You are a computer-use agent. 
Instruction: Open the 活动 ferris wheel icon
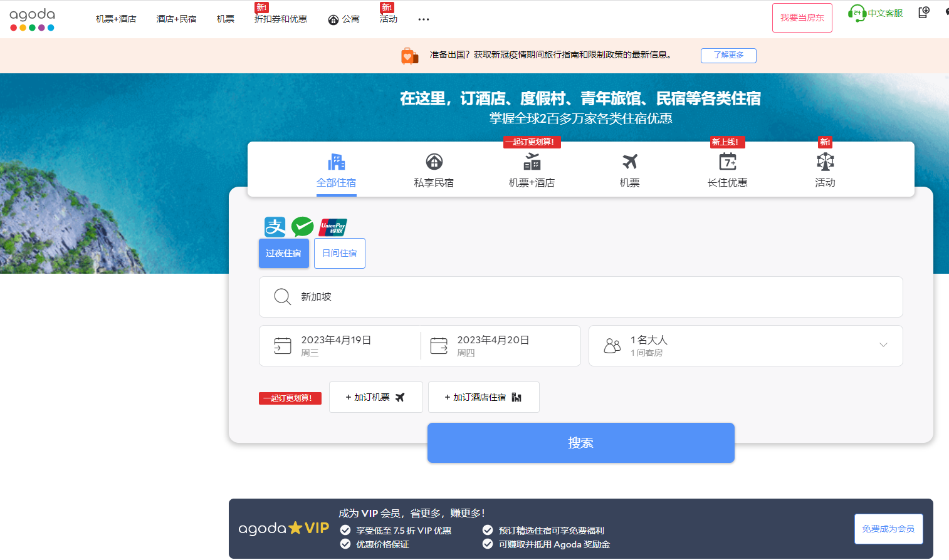(825, 162)
